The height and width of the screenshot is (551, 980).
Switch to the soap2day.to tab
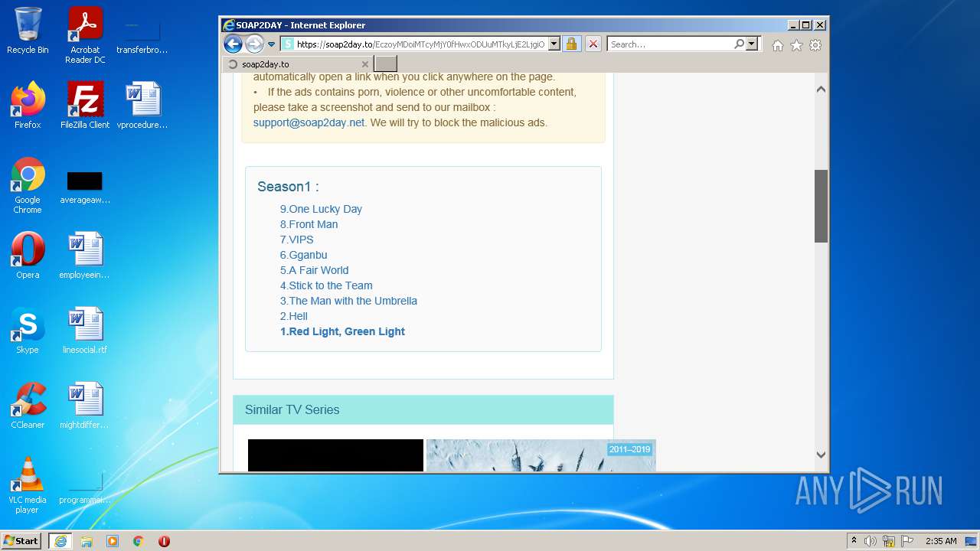(x=299, y=64)
